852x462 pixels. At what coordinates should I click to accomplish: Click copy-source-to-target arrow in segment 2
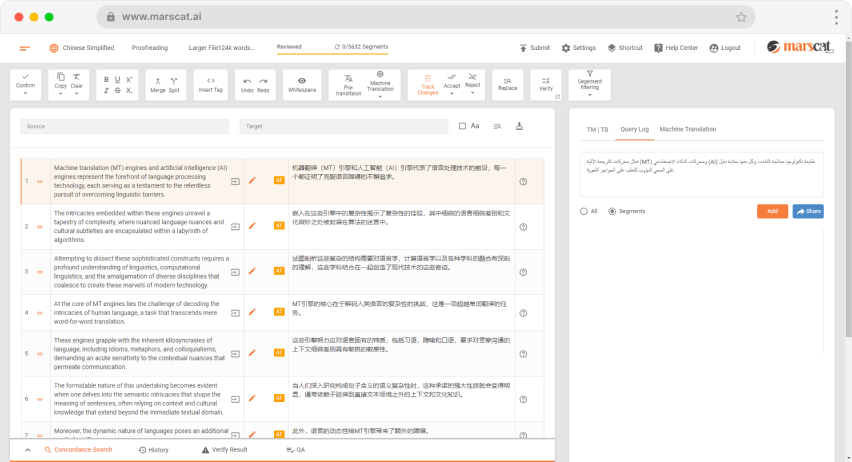coord(235,226)
